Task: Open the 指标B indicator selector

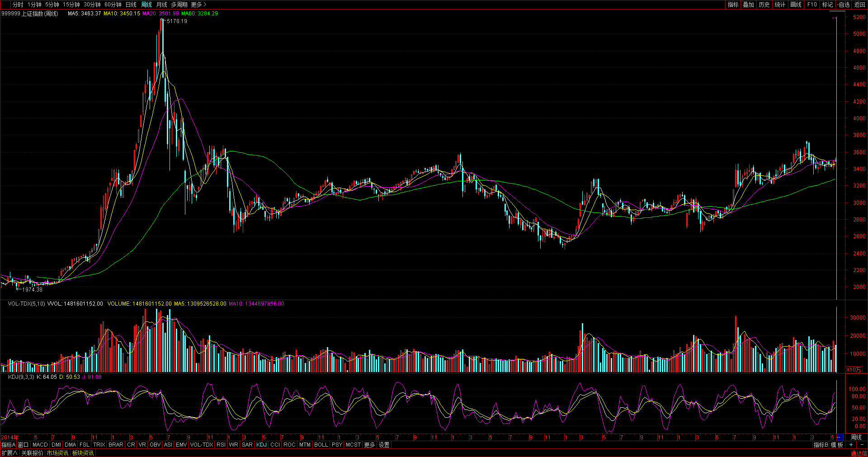Action: (821, 445)
